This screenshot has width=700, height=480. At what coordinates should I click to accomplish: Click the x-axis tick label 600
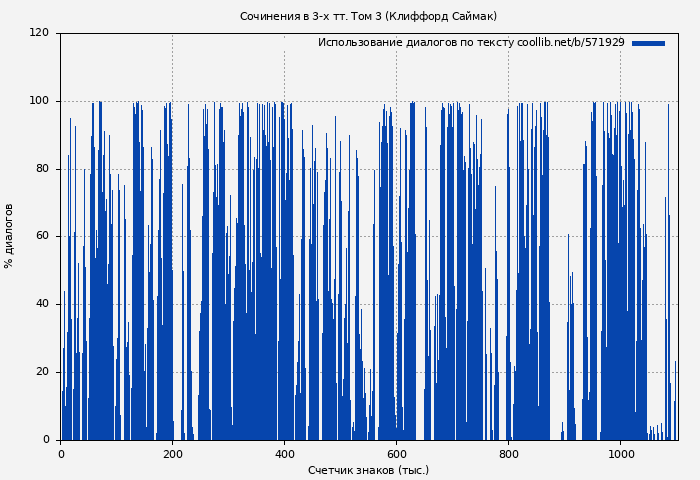pos(396,453)
